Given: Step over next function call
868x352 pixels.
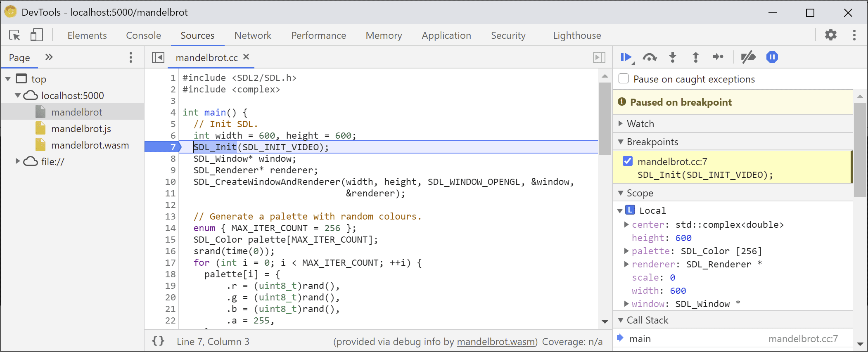Looking at the screenshot, I should [650, 57].
